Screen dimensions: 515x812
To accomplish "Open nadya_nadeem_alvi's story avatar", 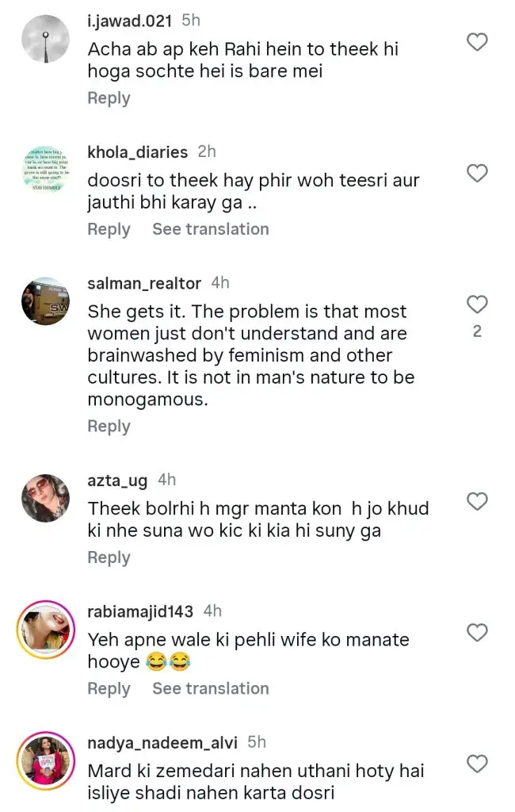I will [45, 761].
